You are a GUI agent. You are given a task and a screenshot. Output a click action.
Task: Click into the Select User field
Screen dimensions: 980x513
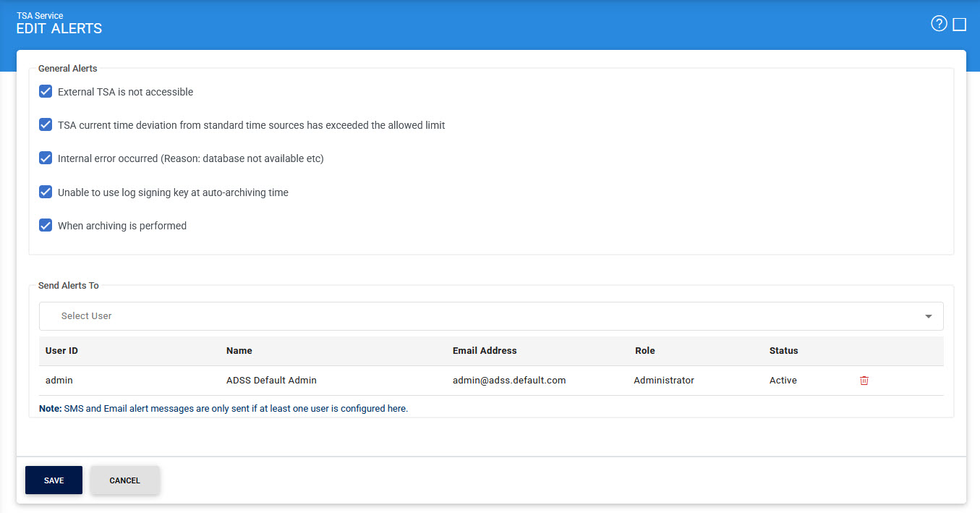434,316
